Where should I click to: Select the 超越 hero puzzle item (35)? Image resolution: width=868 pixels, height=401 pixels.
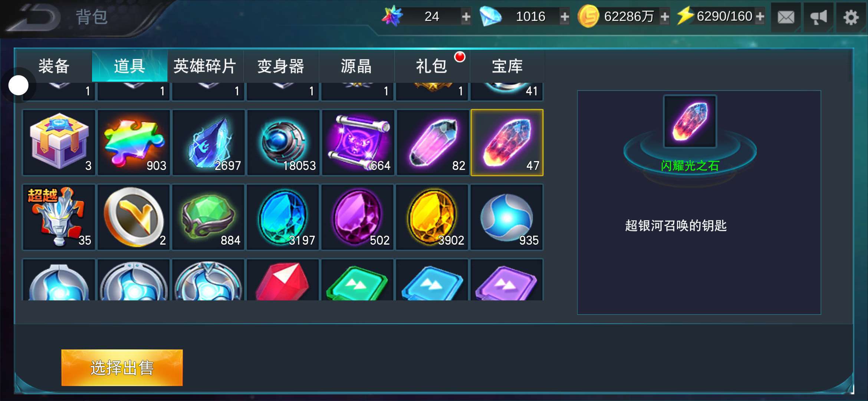[59, 217]
